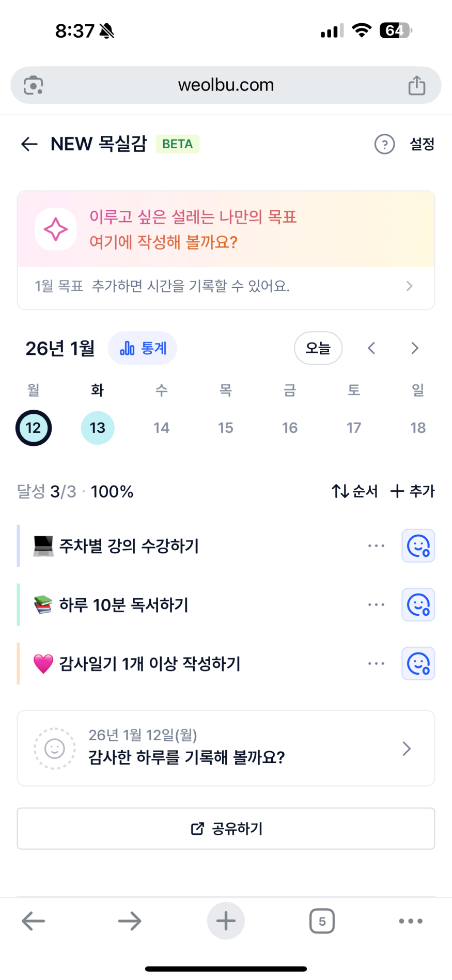Toggle completion face for 주차별 강의 수강하기

[418, 546]
